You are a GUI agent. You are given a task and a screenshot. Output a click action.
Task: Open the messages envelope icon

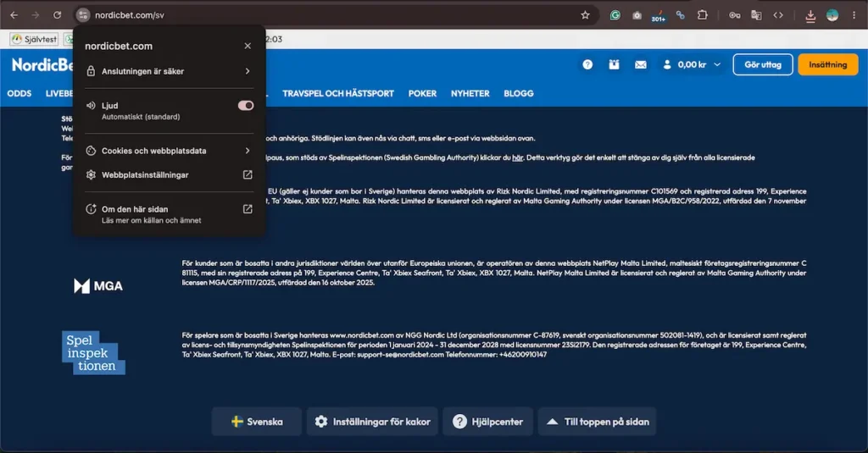[x=641, y=64]
